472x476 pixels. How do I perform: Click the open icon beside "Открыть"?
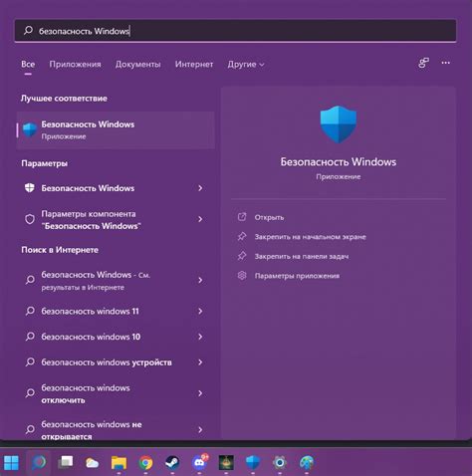click(242, 217)
